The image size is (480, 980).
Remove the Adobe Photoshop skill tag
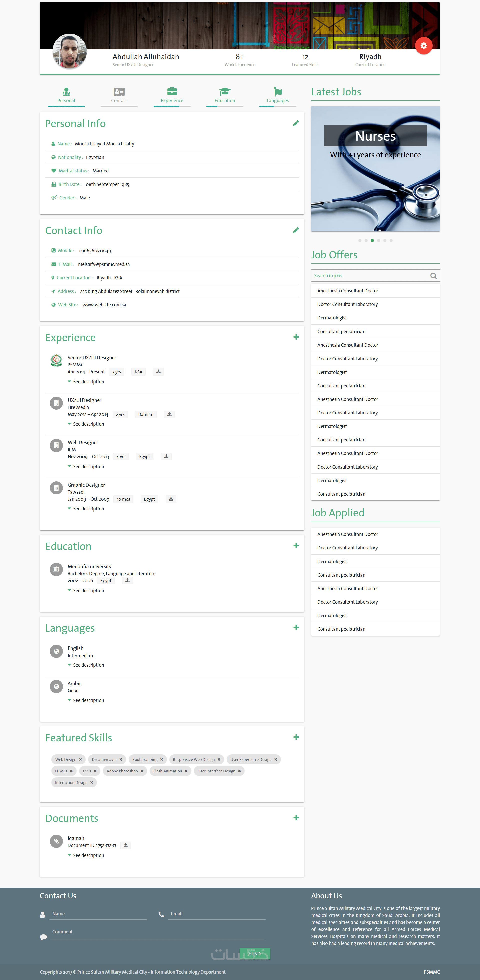pos(142,771)
